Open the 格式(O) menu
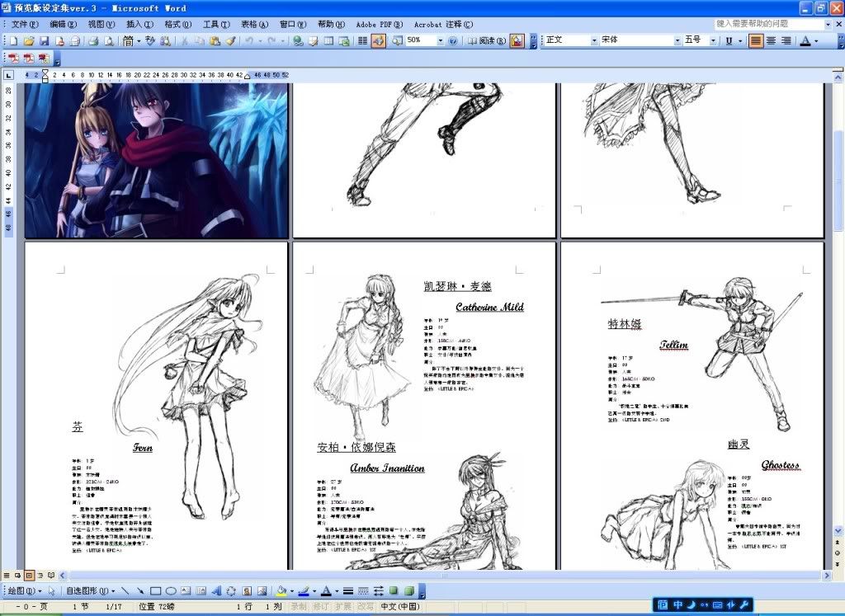845x616 pixels. point(178,24)
